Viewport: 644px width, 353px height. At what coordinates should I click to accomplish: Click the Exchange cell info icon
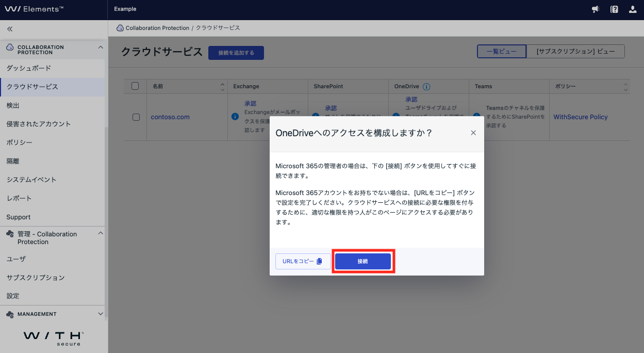235,117
